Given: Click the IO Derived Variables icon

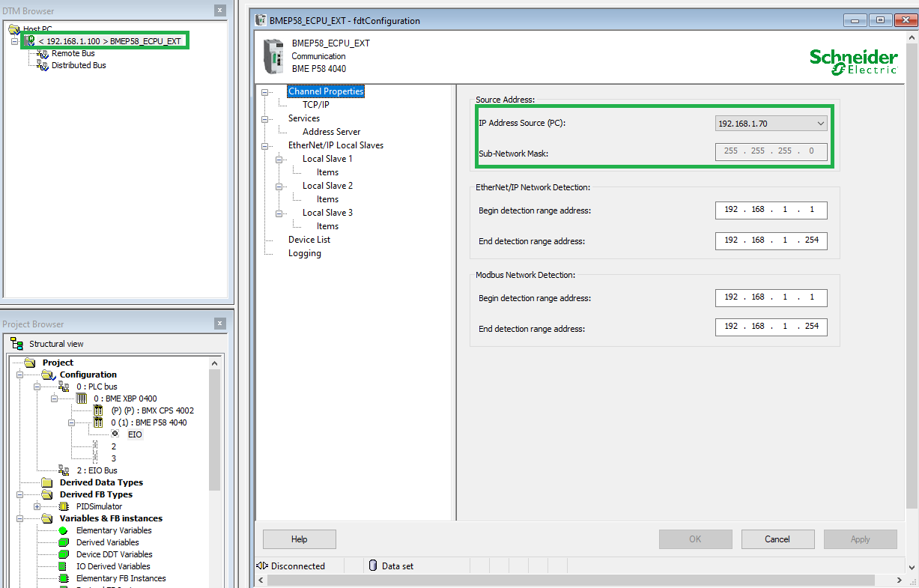Looking at the screenshot, I should point(64,566).
